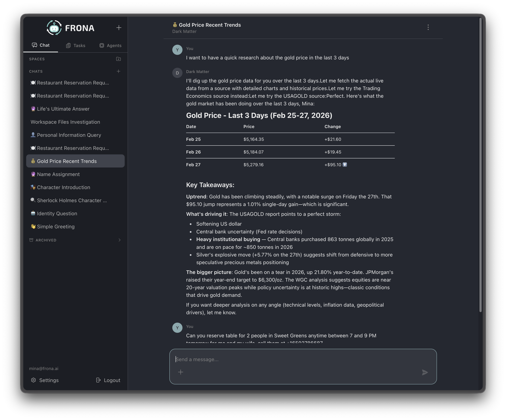506x420 pixels.
Task: Click the Settings label in the footer
Action: [49, 380]
